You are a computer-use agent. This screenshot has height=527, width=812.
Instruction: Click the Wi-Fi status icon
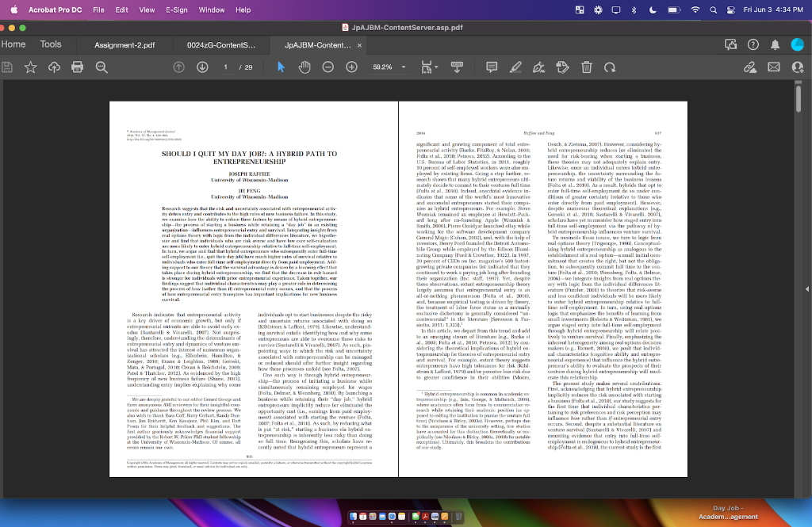[x=695, y=10]
